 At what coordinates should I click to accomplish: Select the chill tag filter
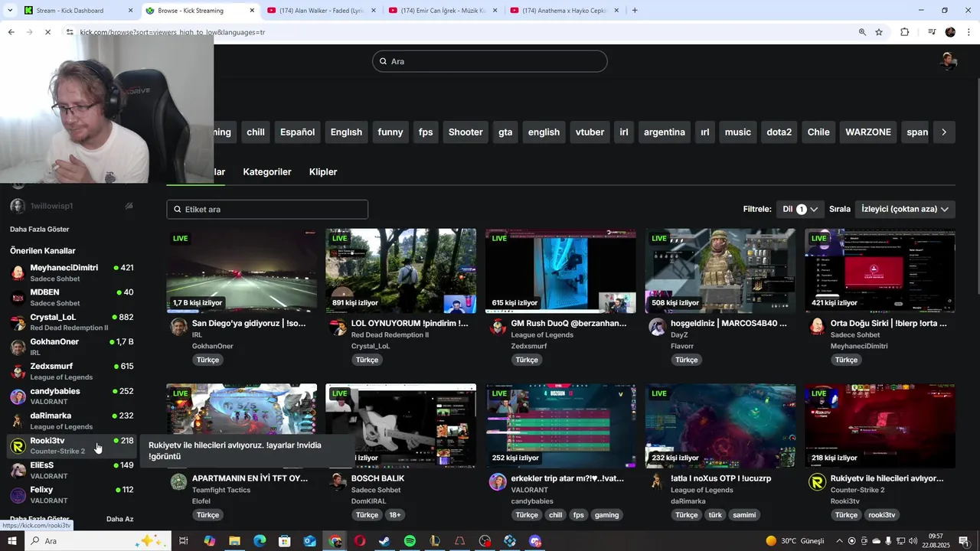point(256,132)
